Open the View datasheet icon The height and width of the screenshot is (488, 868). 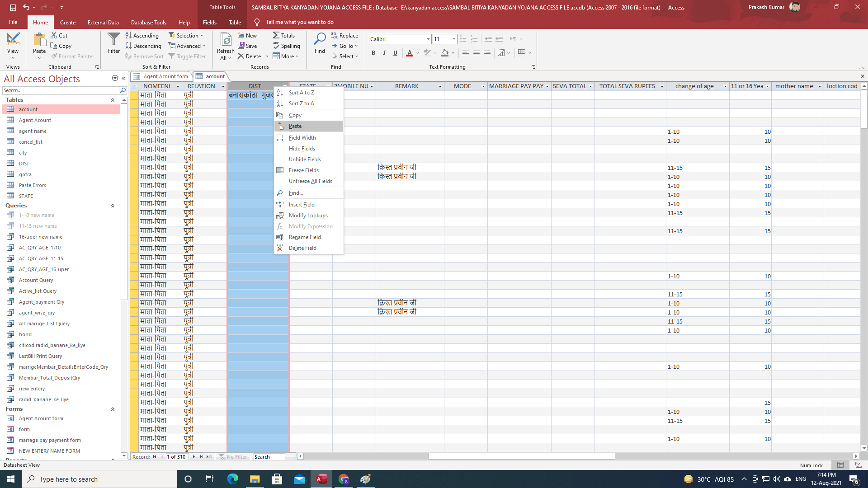(13, 39)
